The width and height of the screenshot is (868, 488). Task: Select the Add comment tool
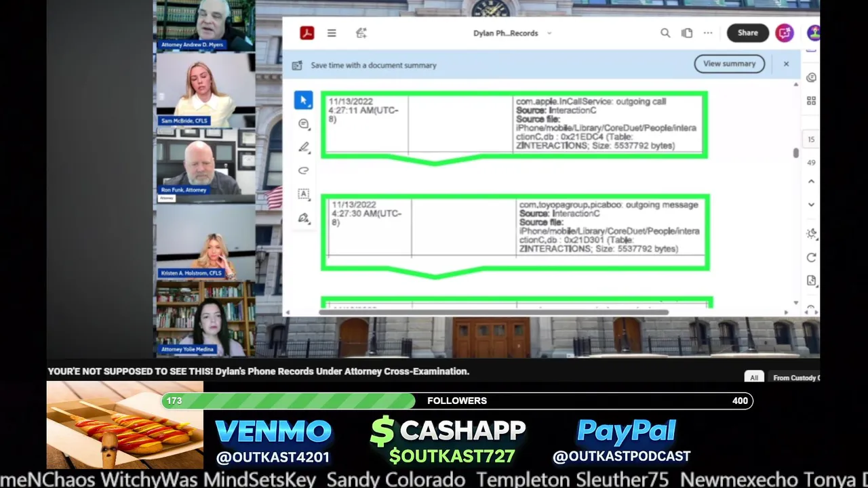[303, 124]
